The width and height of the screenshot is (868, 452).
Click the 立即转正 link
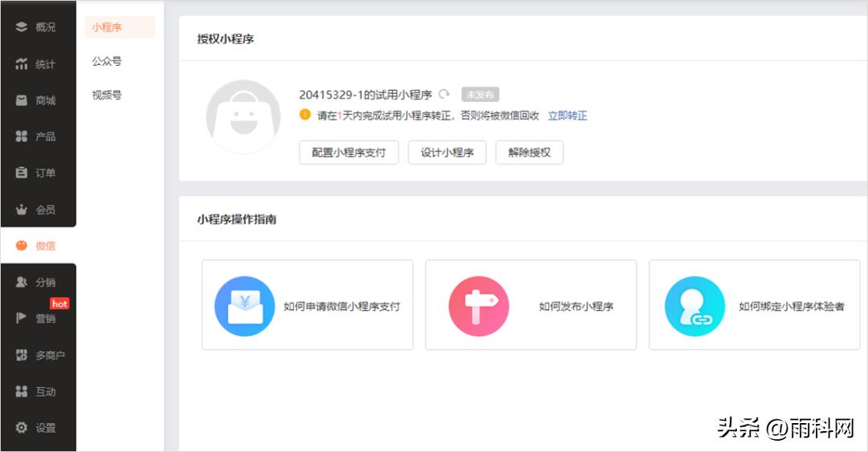(567, 116)
